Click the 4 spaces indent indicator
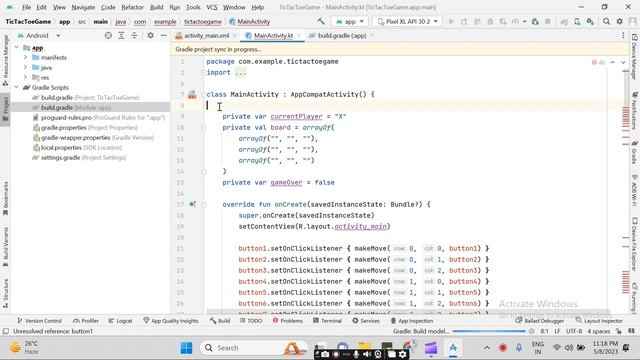Screen dimensions: 640x360 click(599, 331)
